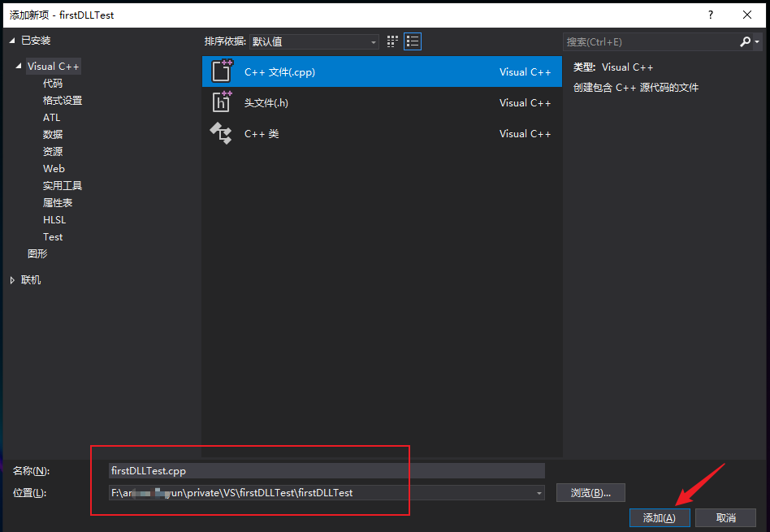Click the 排序依据: label
Viewport: 770px width, 532px height.
tap(225, 41)
